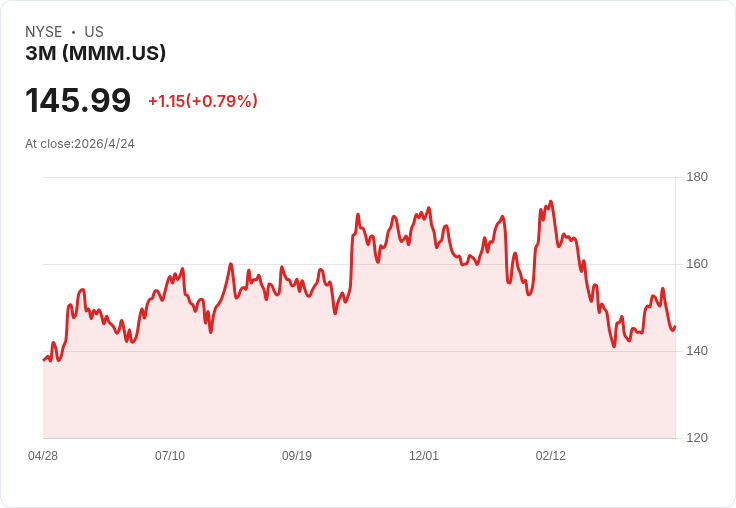
Task: Select the 12/01 date on x-axis
Action: click(424, 456)
